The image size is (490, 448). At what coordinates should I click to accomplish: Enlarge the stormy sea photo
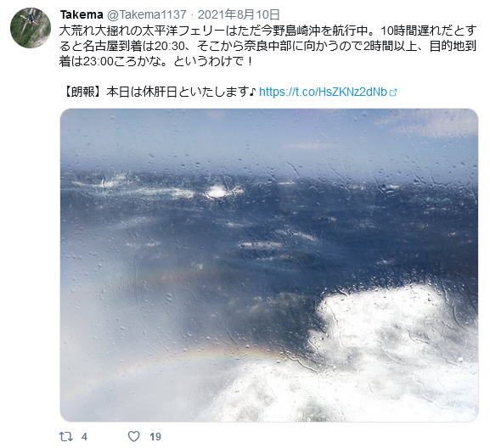269,265
